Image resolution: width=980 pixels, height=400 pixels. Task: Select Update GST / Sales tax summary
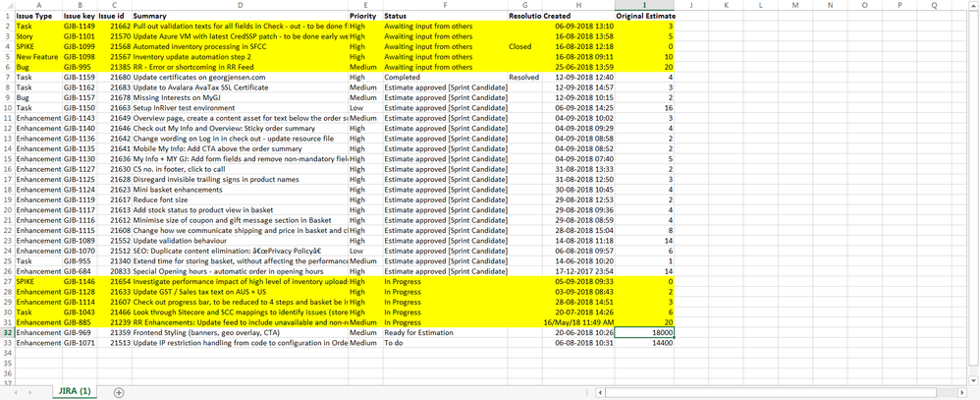pos(240,292)
